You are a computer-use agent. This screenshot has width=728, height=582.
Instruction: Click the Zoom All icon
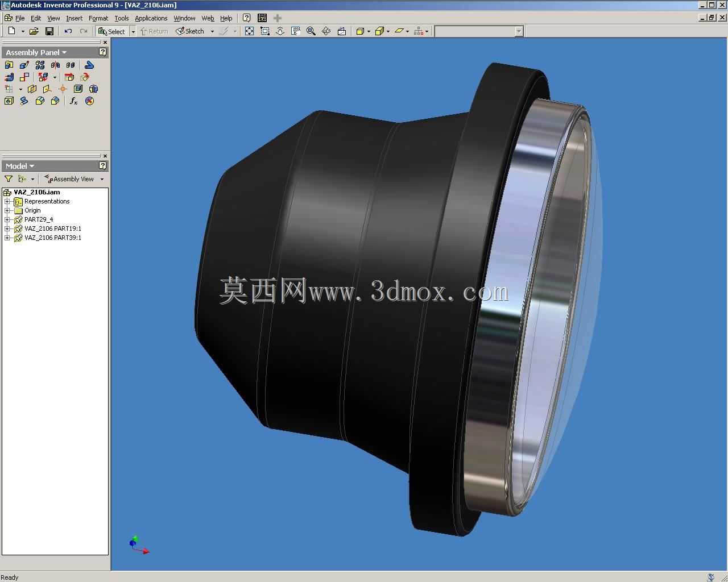[x=249, y=31]
